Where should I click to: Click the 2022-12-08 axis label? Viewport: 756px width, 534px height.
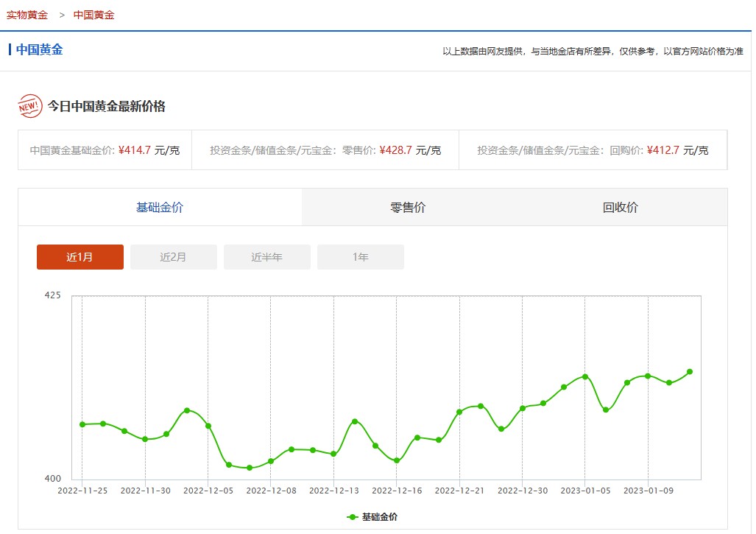271,491
